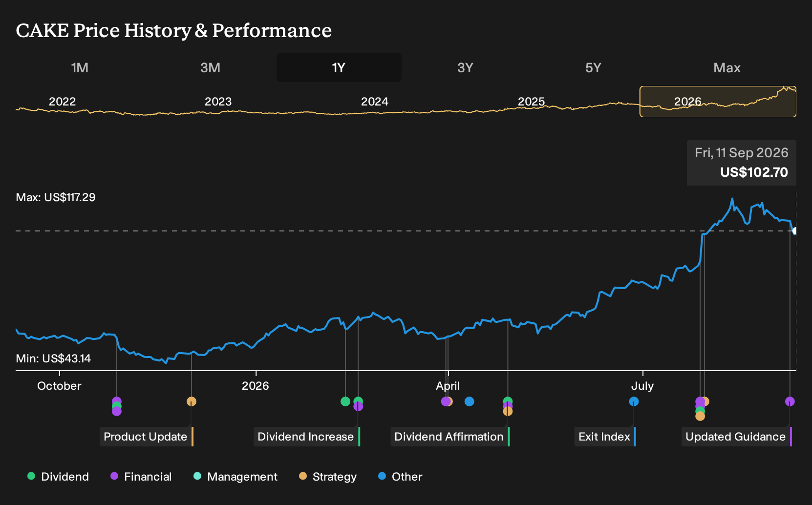Viewport: 812px width, 505px height.
Task: Click the lone green Dividend dot before Dividend Increase
Action: 345,401
